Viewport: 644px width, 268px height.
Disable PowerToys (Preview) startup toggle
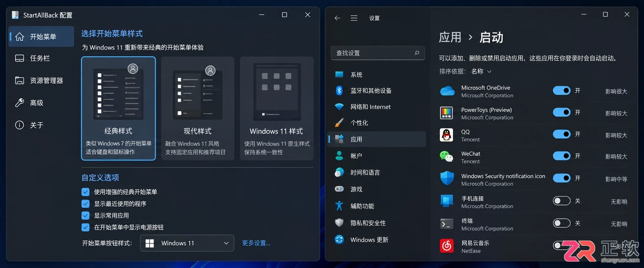[x=562, y=113]
